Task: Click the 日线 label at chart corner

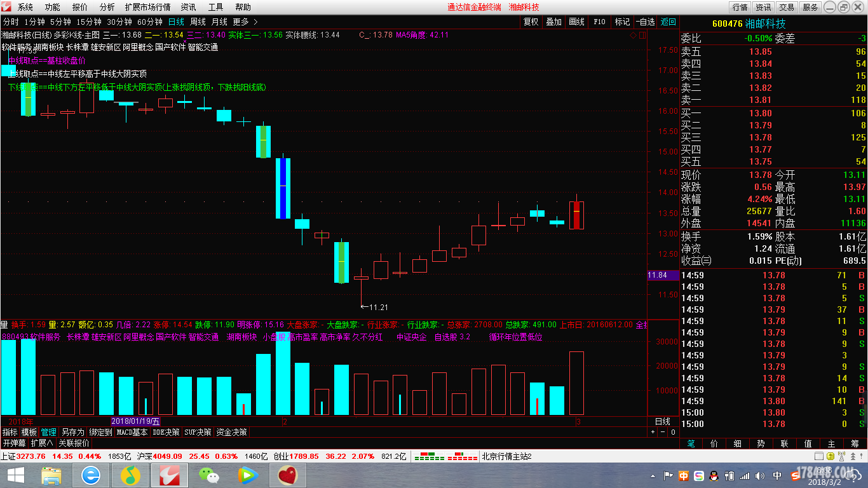Action: (663, 421)
